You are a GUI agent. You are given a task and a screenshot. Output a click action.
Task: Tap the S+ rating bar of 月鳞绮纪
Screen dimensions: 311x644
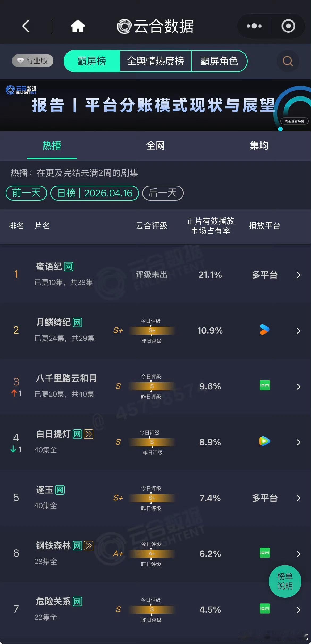(152, 330)
